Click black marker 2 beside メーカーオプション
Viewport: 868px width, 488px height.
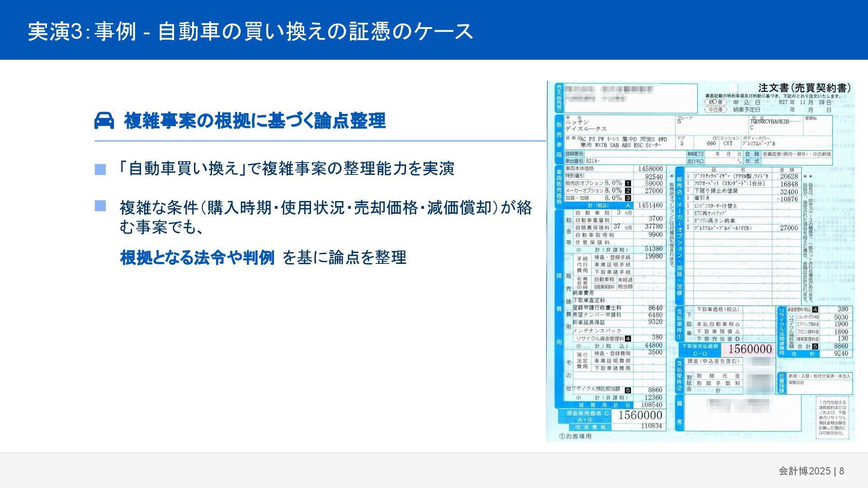[x=628, y=191]
